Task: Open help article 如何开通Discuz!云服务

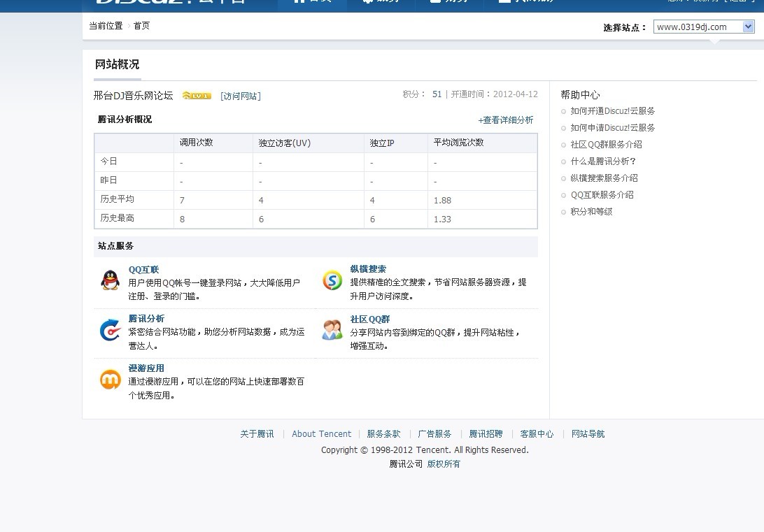Action: [x=612, y=111]
